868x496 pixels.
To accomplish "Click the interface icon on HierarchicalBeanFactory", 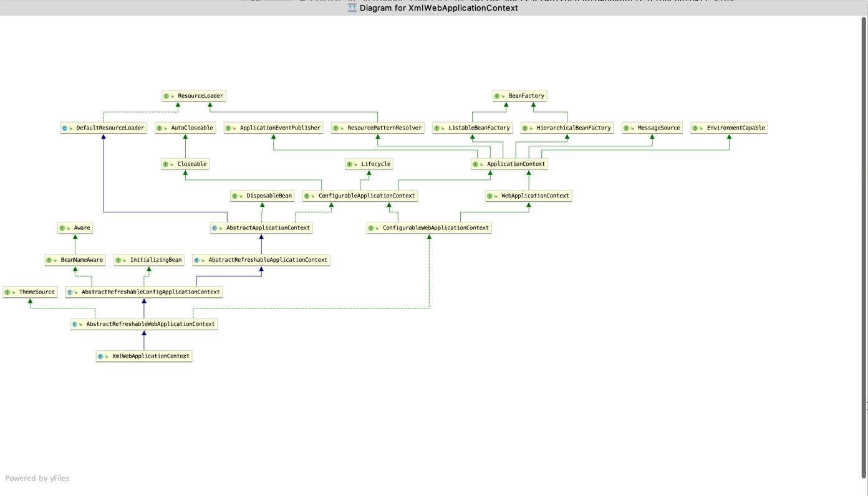I will pyautogui.click(x=525, y=128).
